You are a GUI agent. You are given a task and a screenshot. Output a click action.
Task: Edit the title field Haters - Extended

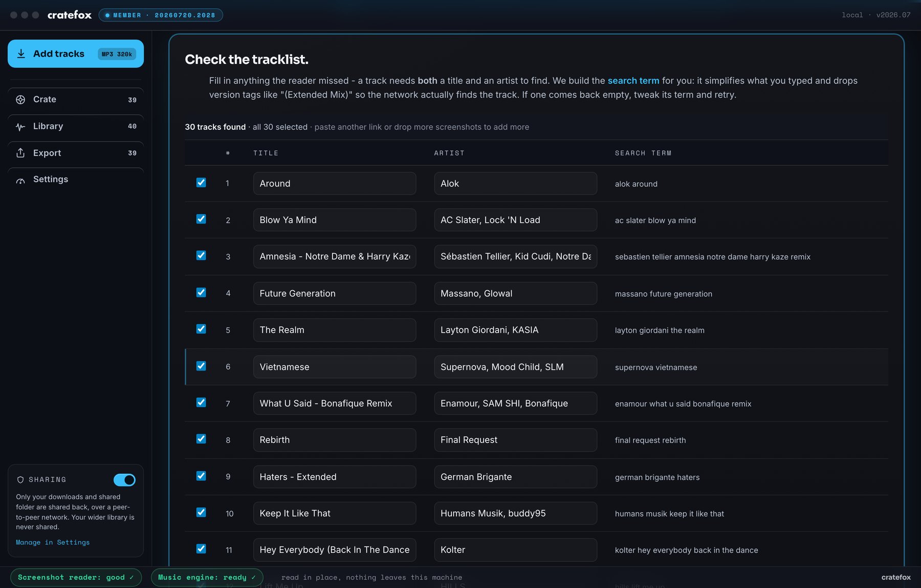pyautogui.click(x=335, y=477)
